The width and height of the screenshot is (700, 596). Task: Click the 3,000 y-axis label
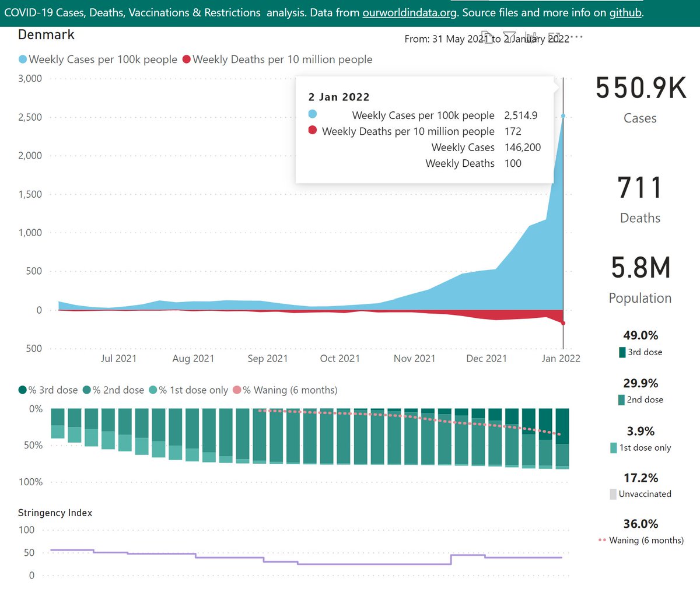[x=30, y=79]
